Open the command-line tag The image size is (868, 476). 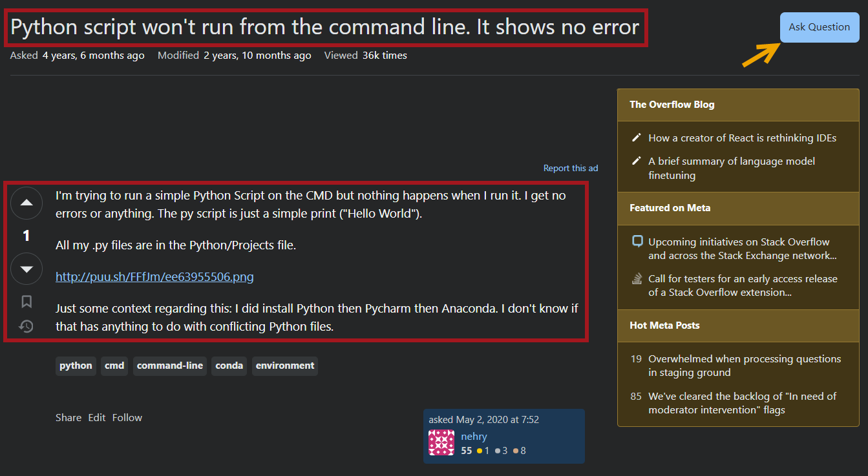pos(170,366)
